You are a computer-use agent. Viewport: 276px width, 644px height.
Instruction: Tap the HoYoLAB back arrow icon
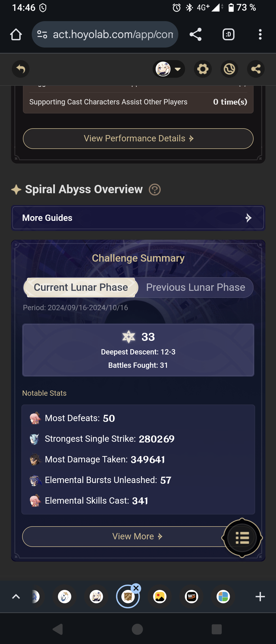point(21,69)
